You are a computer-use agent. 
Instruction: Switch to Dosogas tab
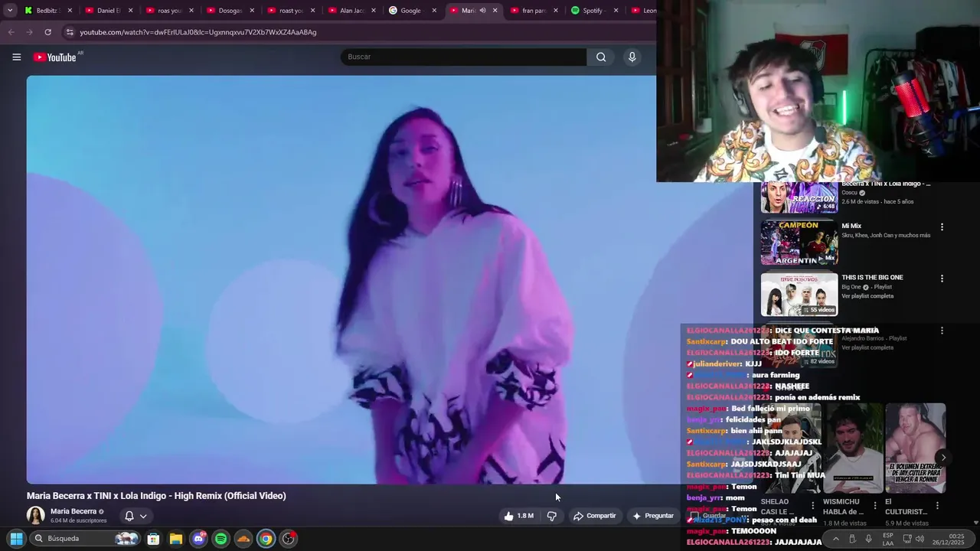(228, 11)
